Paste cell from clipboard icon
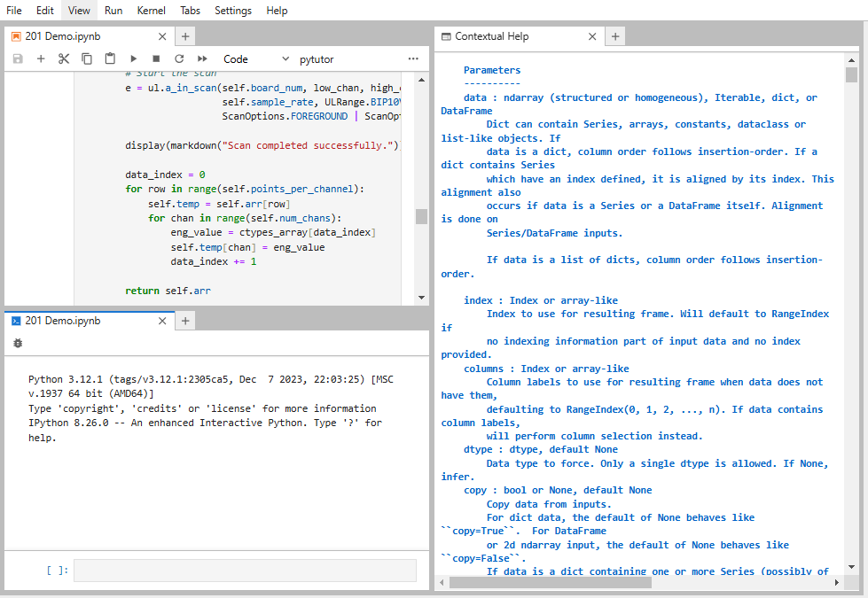The height and width of the screenshot is (598, 868). click(110, 58)
